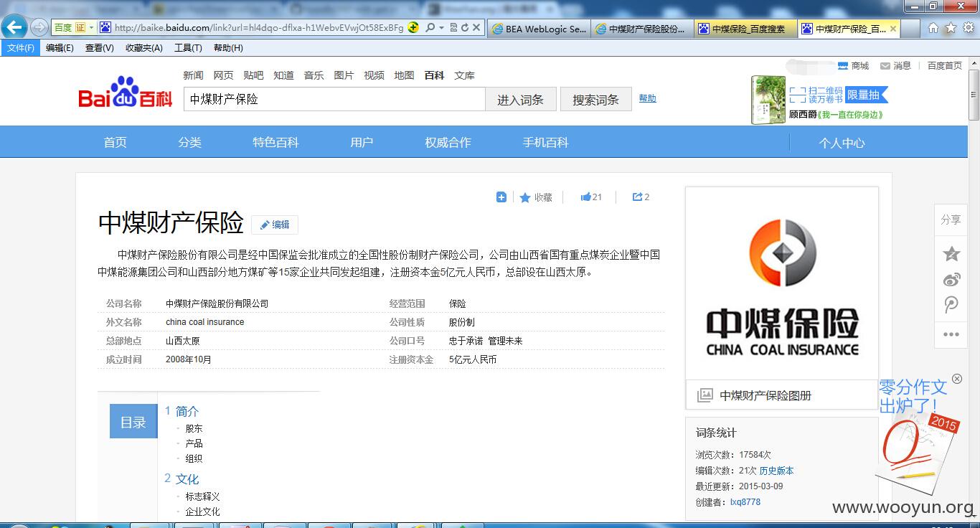The image size is (980, 528).
Task: Close the active 中煤财产保险_百... tab
Action: (893, 29)
